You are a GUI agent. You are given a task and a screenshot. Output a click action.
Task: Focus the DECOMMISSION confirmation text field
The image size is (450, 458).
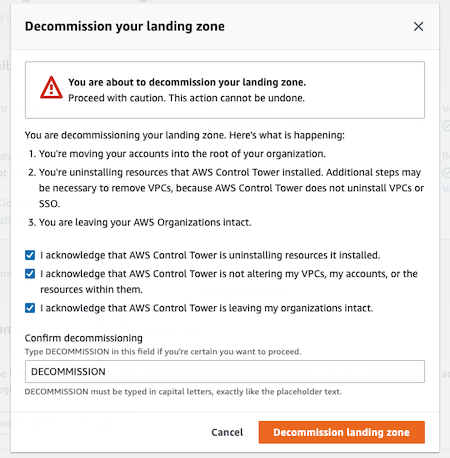[225, 371]
